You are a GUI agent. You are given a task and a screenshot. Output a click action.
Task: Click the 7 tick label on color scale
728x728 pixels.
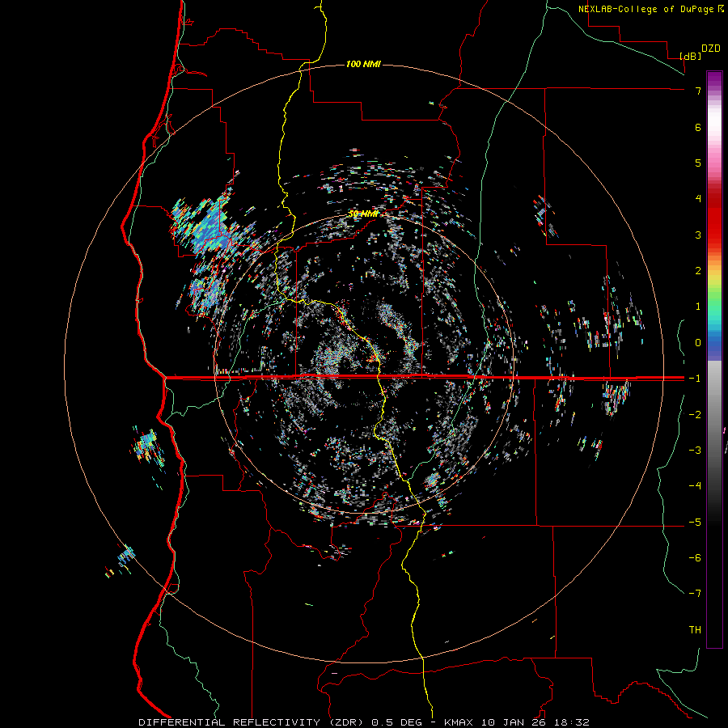coord(698,91)
